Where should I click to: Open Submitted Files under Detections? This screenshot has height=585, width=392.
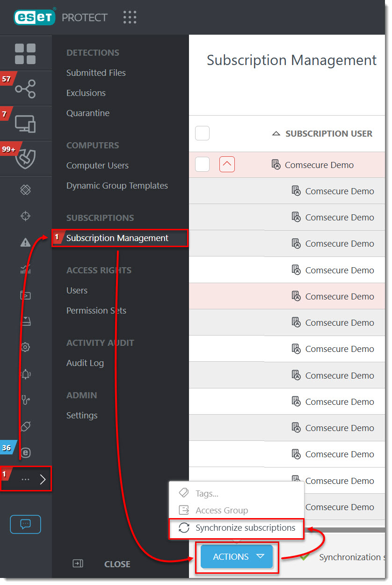(96, 73)
